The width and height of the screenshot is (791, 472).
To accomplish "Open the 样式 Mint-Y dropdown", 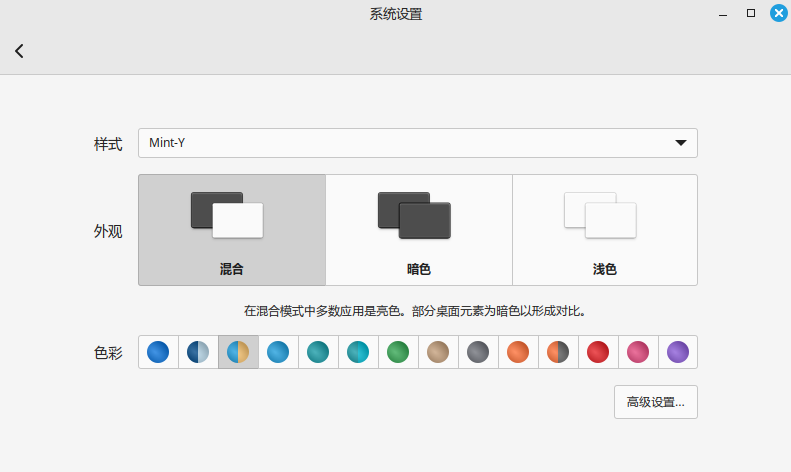I will [418, 143].
